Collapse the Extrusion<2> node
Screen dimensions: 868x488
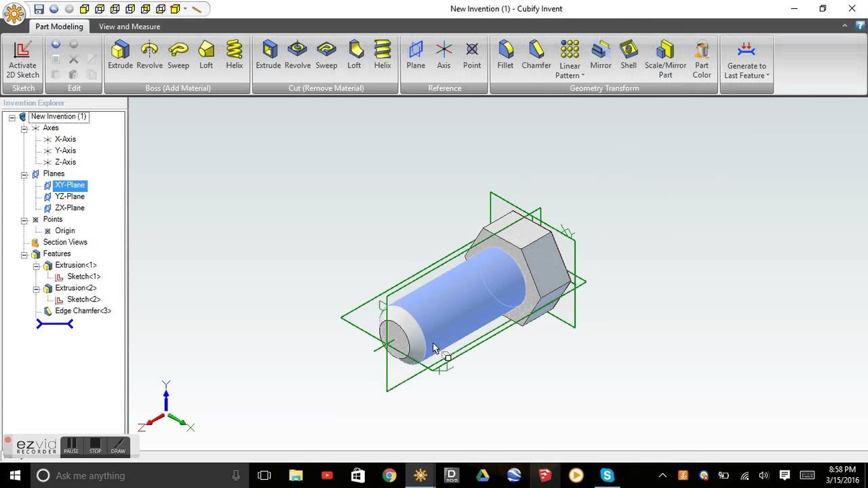[36, 289]
